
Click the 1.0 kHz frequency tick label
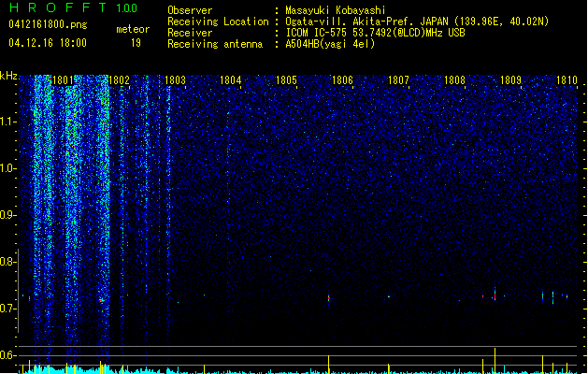7,168
